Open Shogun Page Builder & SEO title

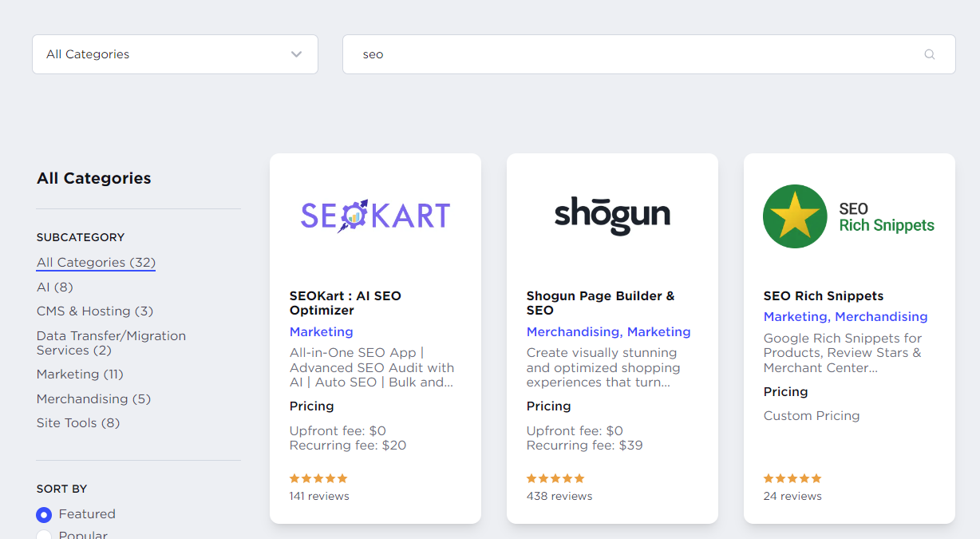(600, 303)
